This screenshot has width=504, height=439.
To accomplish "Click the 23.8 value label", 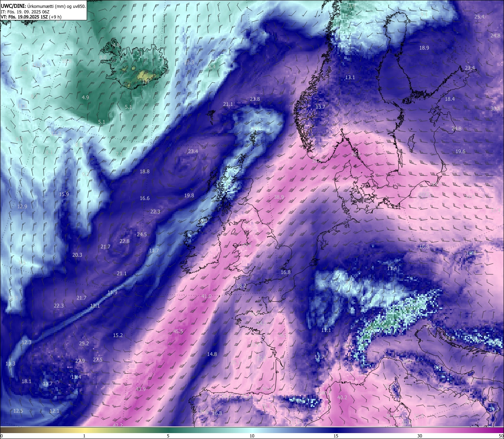I will (x=255, y=99).
